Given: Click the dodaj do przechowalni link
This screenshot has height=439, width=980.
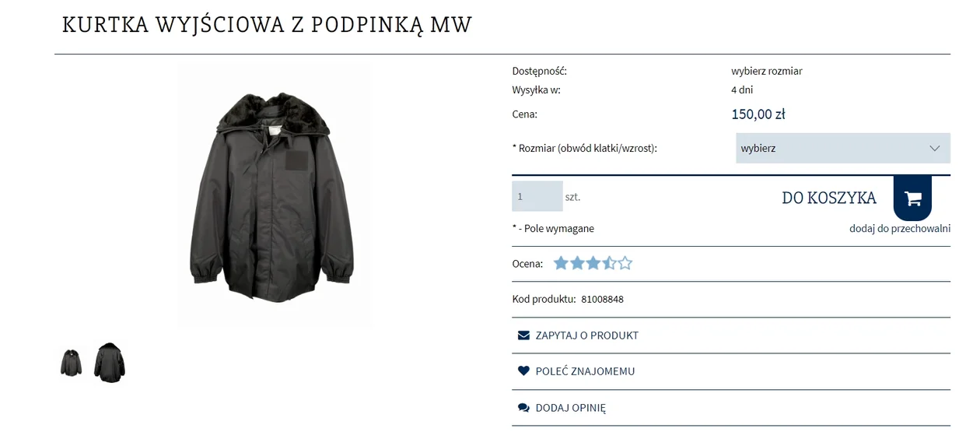Looking at the screenshot, I should pos(900,228).
